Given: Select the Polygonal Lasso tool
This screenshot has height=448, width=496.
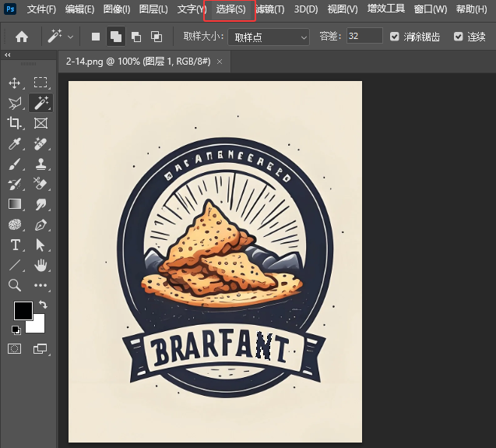Looking at the screenshot, I should coord(15,103).
